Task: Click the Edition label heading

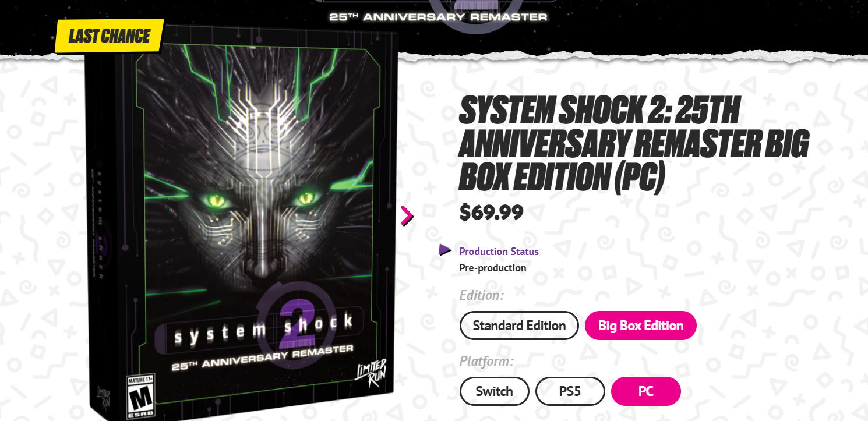Action: pyautogui.click(x=482, y=295)
